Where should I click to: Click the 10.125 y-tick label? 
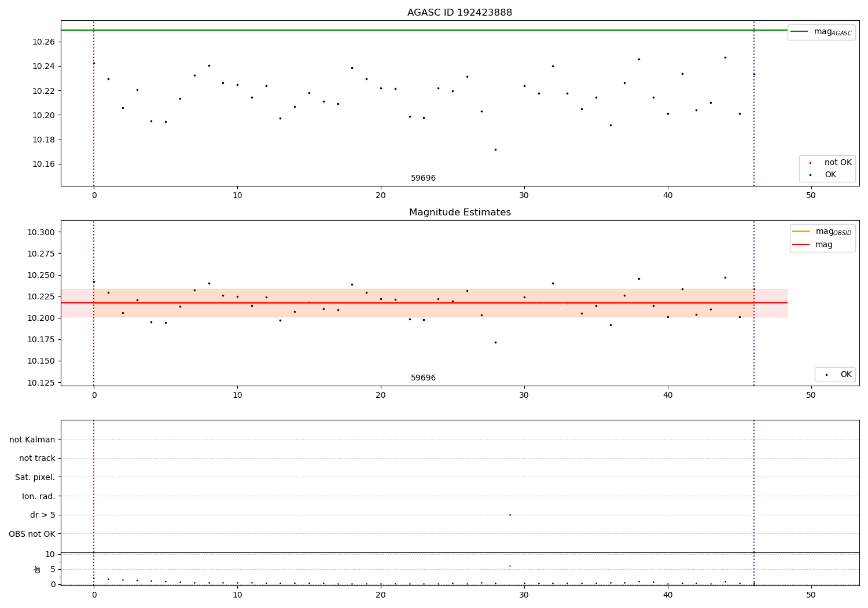click(41, 383)
